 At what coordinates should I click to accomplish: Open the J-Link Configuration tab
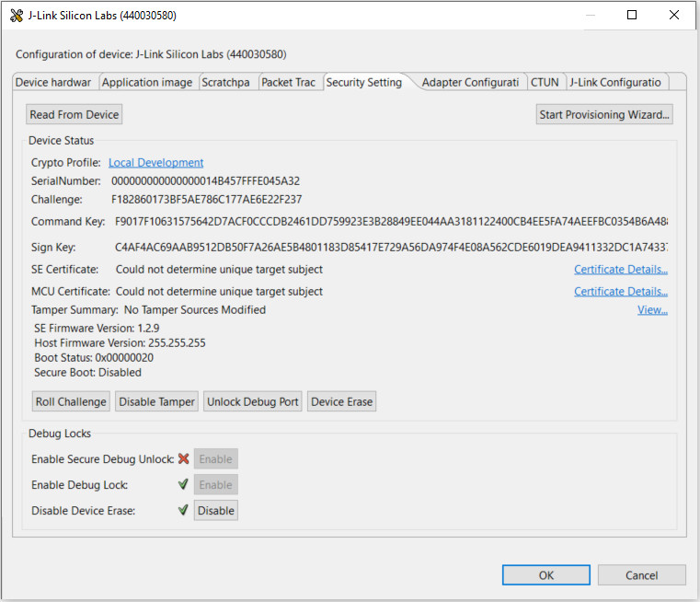614,82
